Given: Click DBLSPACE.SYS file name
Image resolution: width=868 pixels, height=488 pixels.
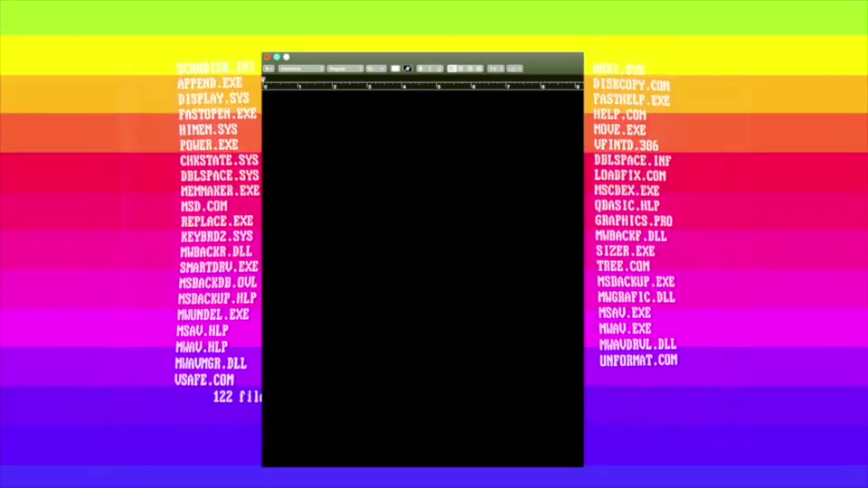Looking at the screenshot, I should pyautogui.click(x=220, y=176).
